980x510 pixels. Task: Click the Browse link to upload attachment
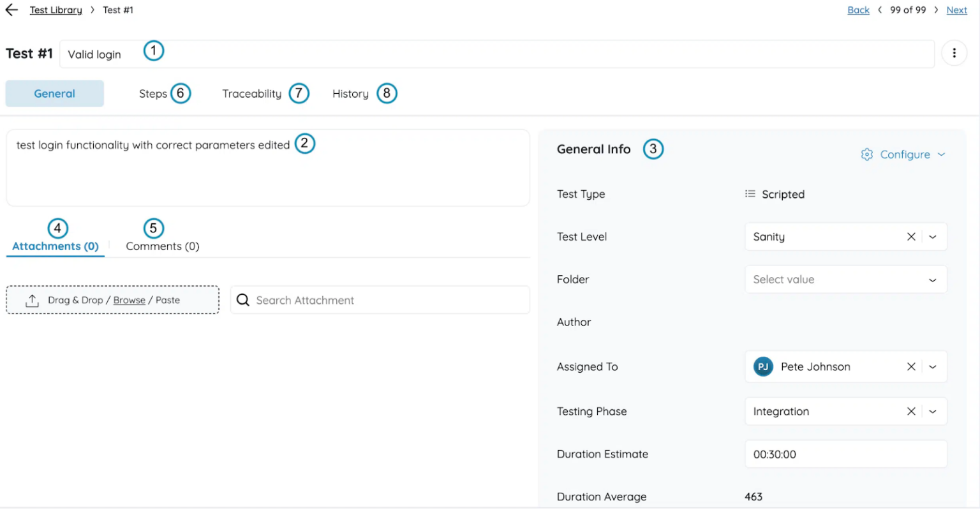point(130,300)
